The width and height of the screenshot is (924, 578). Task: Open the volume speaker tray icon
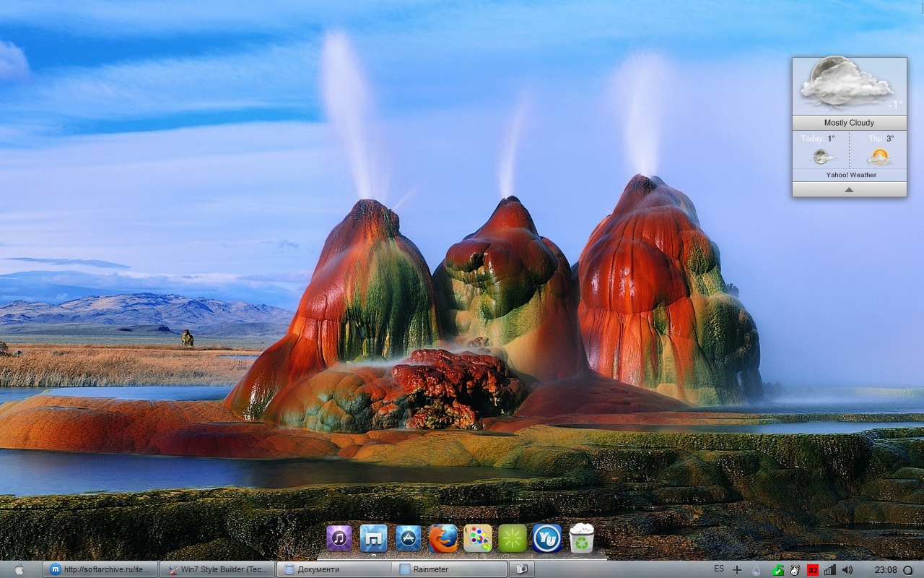847,570
